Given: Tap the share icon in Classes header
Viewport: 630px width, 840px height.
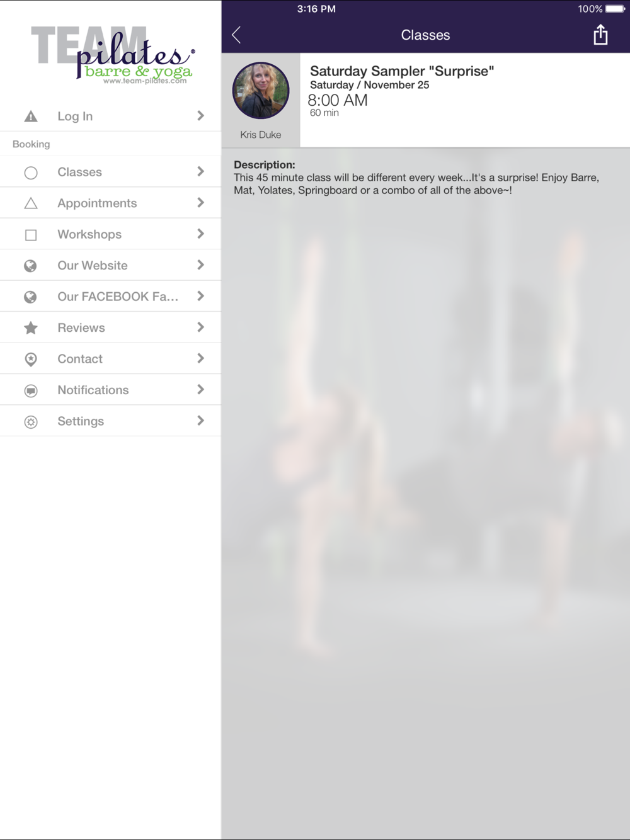Looking at the screenshot, I should click(600, 35).
